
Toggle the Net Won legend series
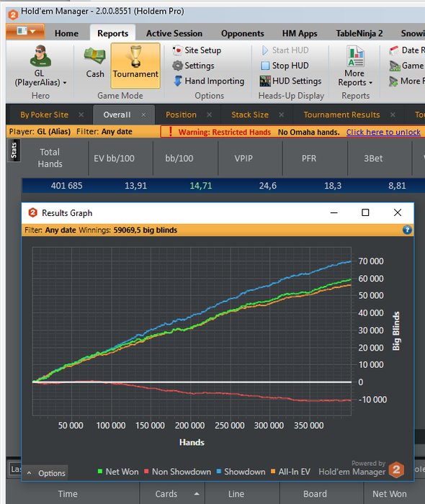tap(118, 472)
